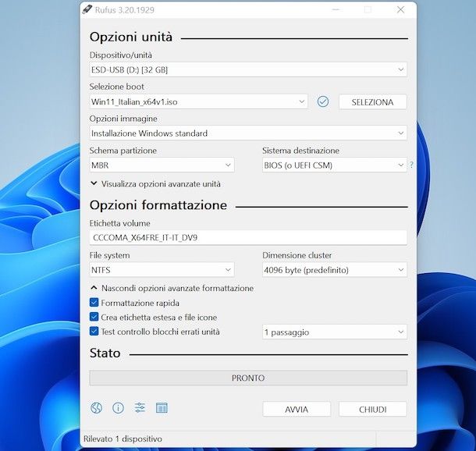Click the Stato heading

(x=105, y=353)
